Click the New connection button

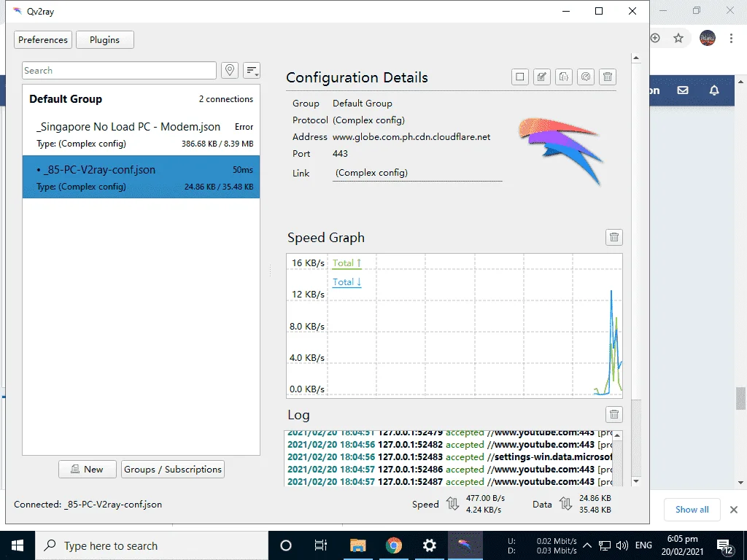tap(88, 469)
